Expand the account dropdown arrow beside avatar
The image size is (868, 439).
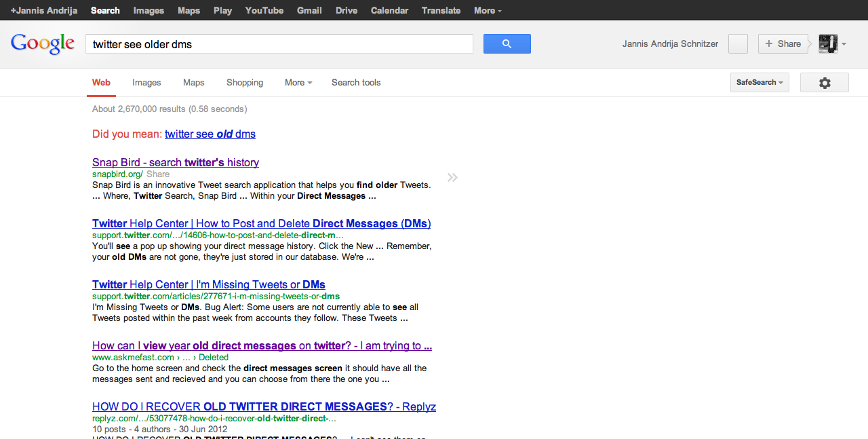[844, 44]
